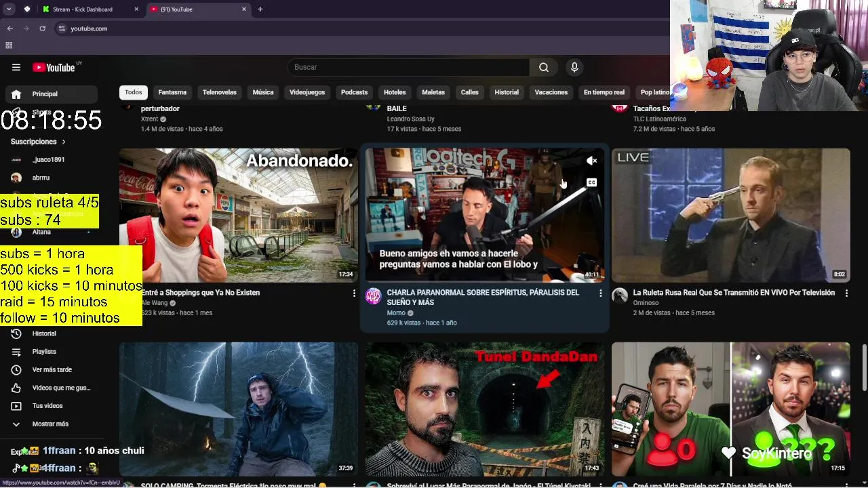Screen dimensions: 868x488
Task: Select the Videojuegos filter chip
Action: tap(307, 92)
